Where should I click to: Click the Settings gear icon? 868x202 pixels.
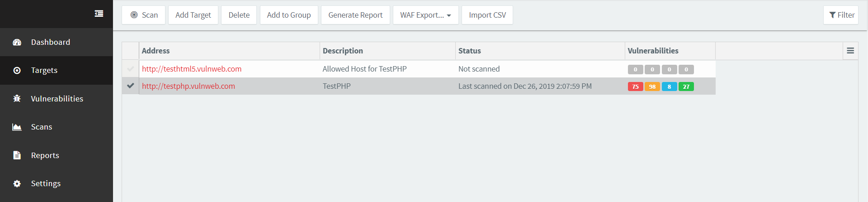(x=17, y=183)
